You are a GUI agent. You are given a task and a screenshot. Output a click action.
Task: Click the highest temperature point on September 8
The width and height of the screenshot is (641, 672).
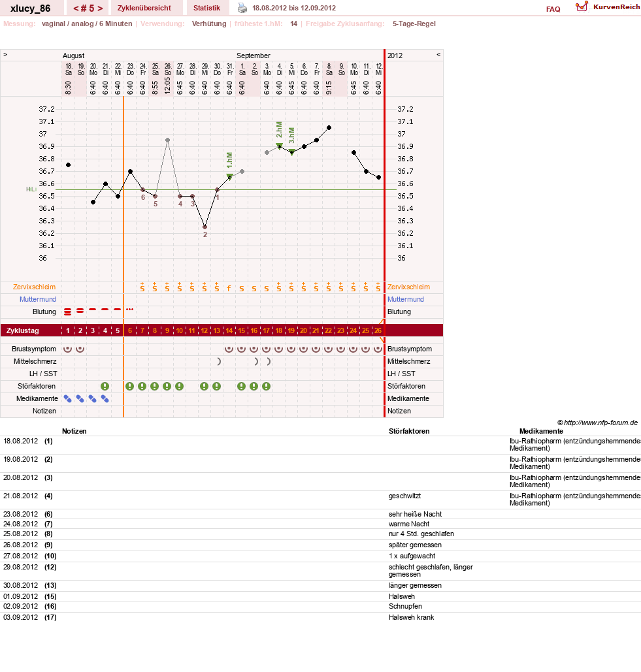click(329, 128)
